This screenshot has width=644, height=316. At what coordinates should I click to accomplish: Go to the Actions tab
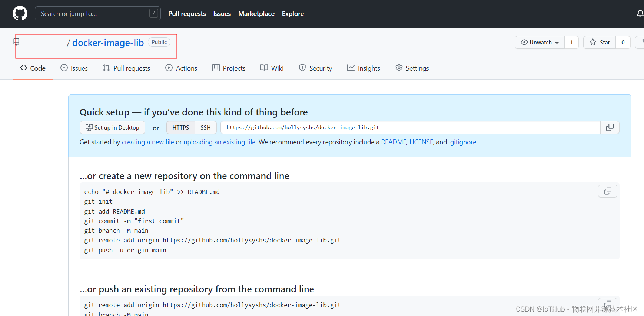(181, 68)
